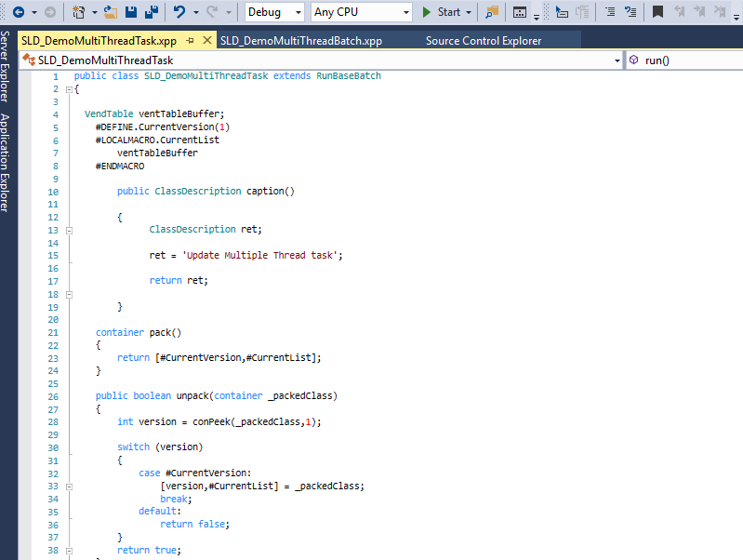743x560 pixels.
Task: Click the #LOCALMACRO.CurrentList directive
Action: click(x=157, y=140)
